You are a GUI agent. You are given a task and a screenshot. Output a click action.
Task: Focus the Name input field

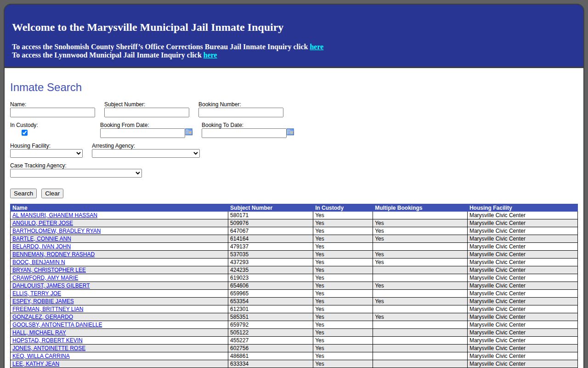(52, 113)
